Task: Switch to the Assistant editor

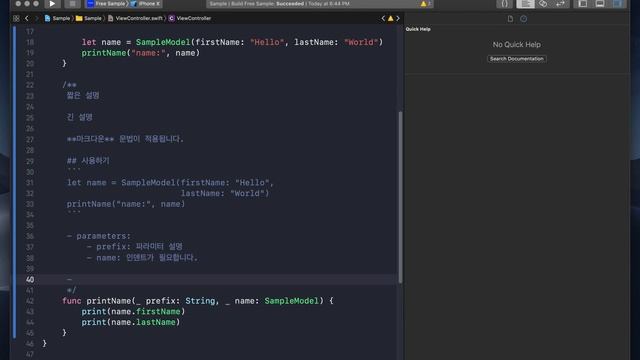Action: [x=543, y=4]
